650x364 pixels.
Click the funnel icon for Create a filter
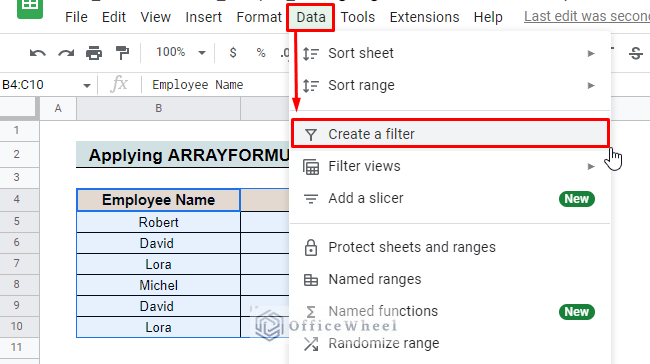click(311, 135)
